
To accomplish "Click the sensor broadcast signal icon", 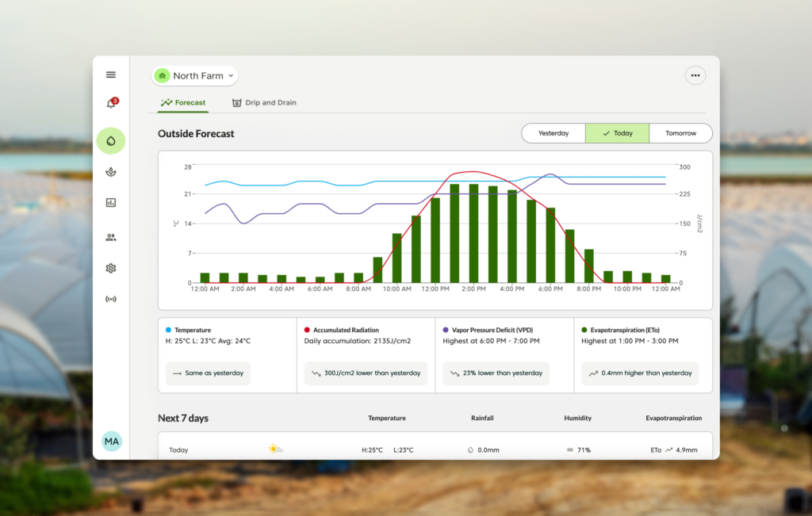I will click(111, 300).
